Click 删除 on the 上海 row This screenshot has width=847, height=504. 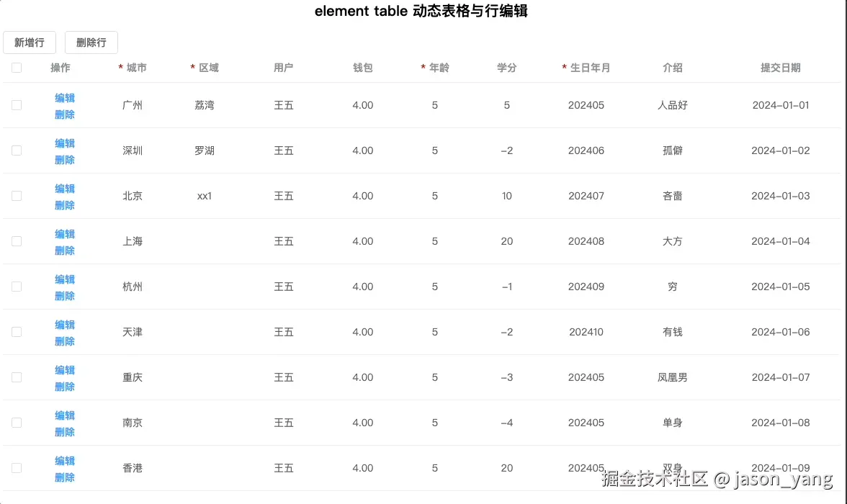[64, 250]
